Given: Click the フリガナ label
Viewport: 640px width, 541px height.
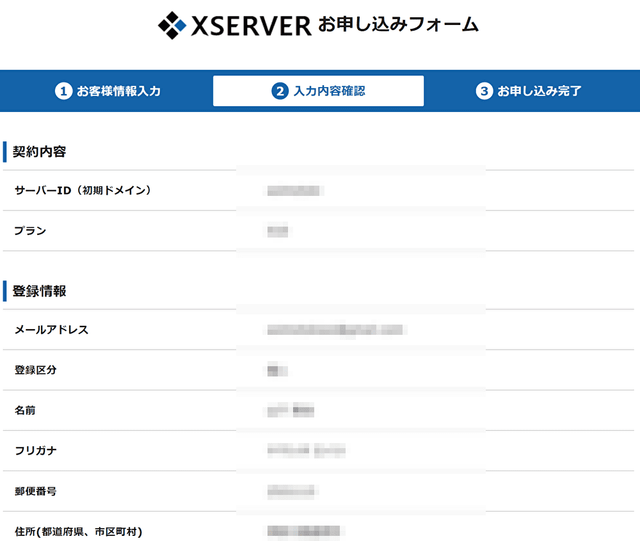Looking at the screenshot, I should coord(36,451).
